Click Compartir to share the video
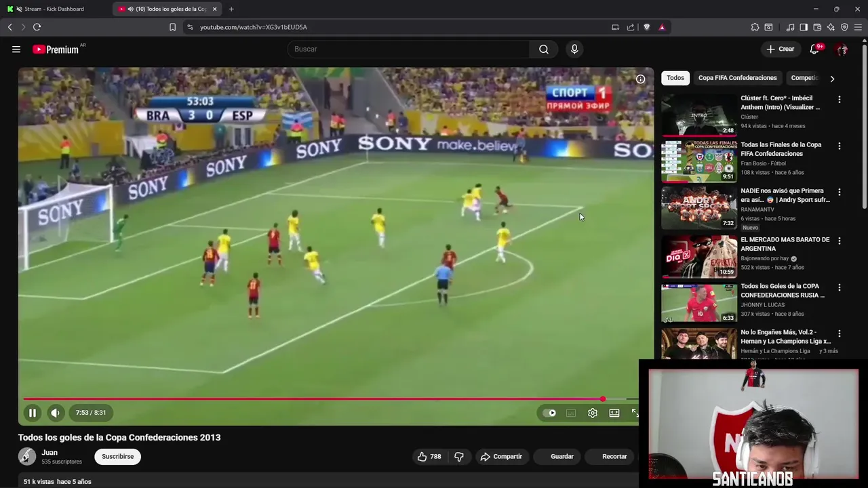The height and width of the screenshot is (488, 868). (501, 457)
